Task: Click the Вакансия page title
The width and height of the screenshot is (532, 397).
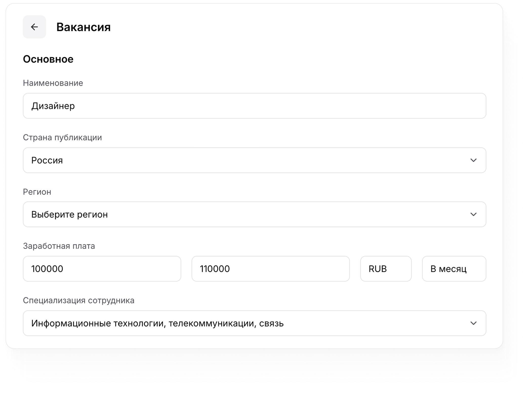Action: pyautogui.click(x=83, y=27)
